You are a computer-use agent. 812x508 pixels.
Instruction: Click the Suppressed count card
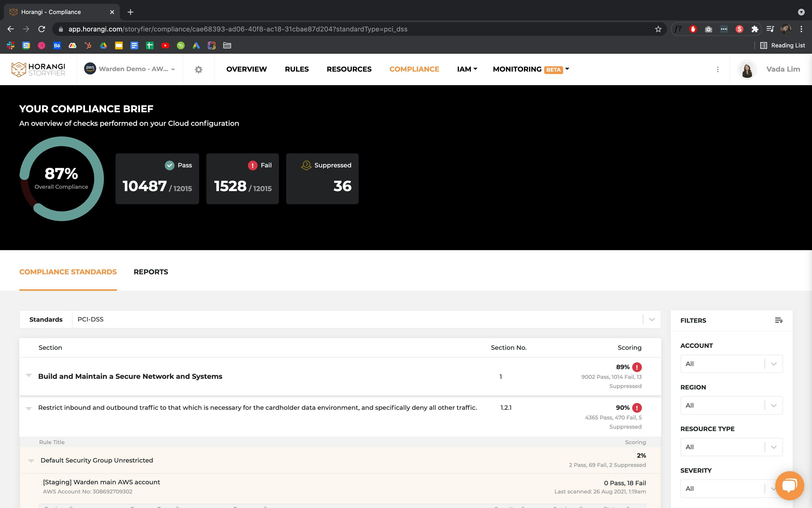pos(322,179)
